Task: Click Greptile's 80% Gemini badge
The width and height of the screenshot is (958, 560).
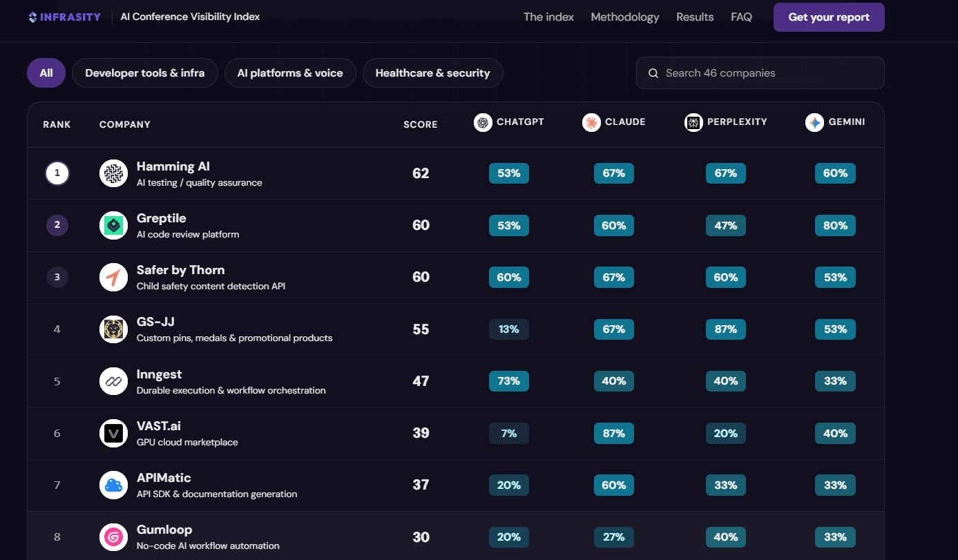Action: pos(835,225)
